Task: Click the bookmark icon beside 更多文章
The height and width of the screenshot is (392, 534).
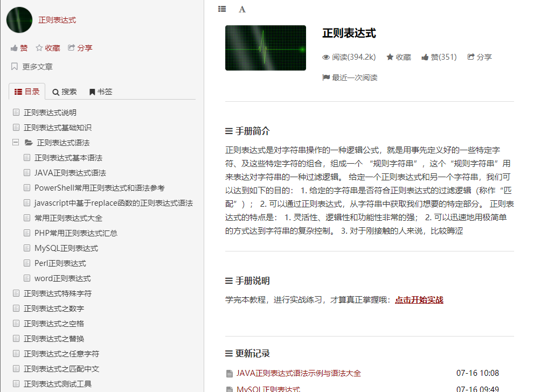Action: click(15, 66)
